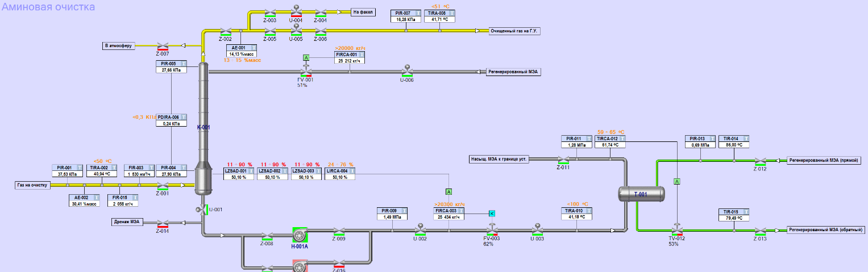
Task: Click the FIRCA-001 flow value 25 212 кг/ч
Action: [x=350, y=61]
